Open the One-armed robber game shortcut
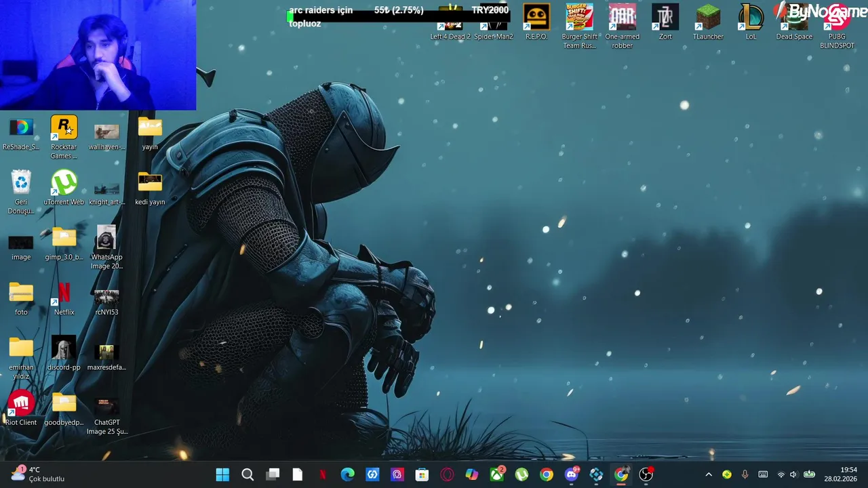Viewport: 868px width, 488px height. coord(623,26)
